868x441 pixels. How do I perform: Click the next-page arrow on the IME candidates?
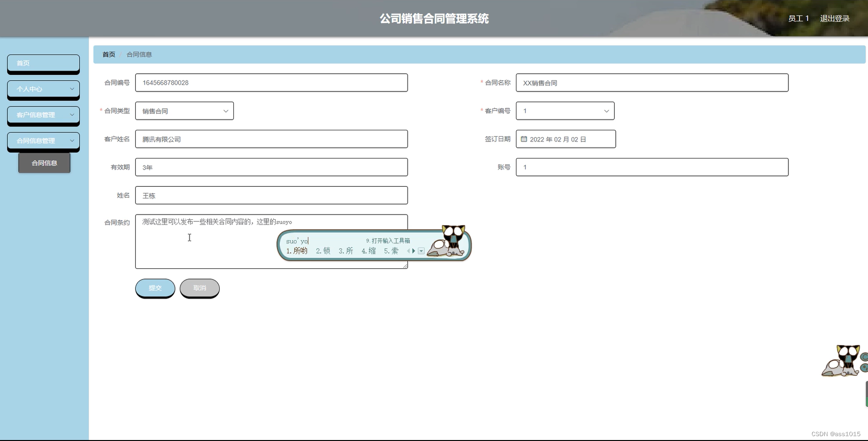[413, 251]
